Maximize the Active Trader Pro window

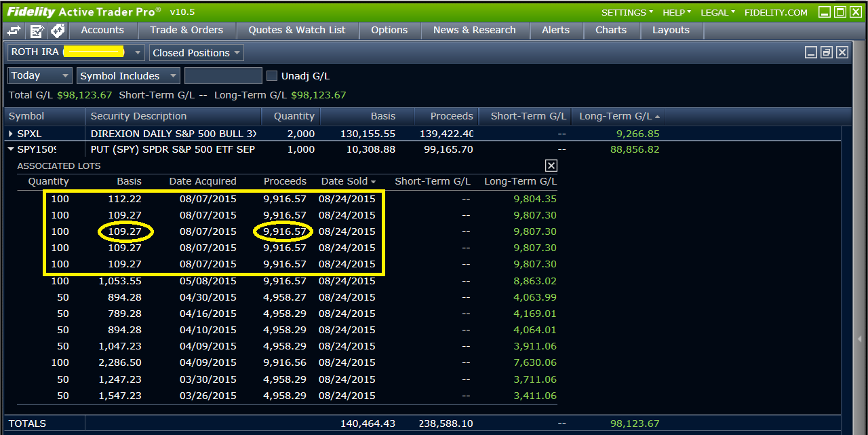pos(840,12)
